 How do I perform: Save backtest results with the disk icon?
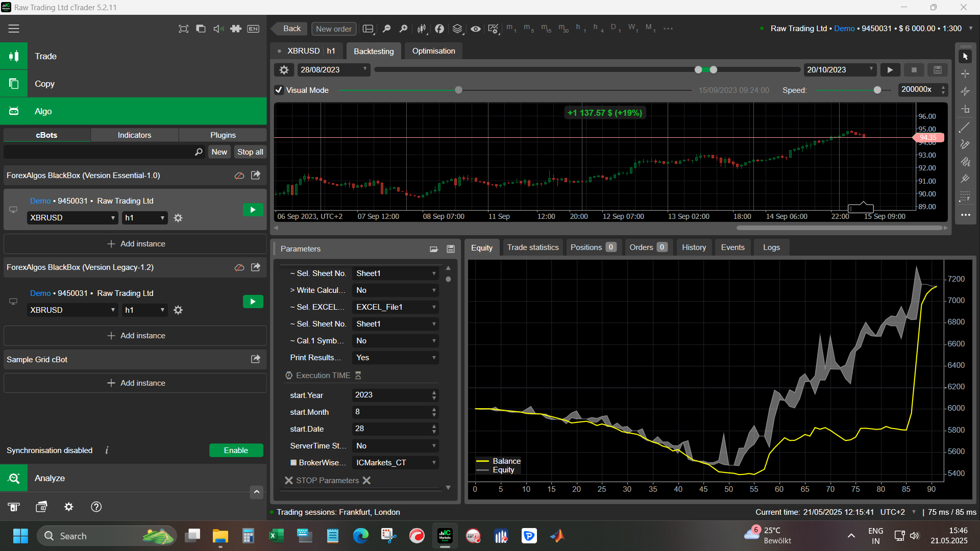[x=938, y=70]
